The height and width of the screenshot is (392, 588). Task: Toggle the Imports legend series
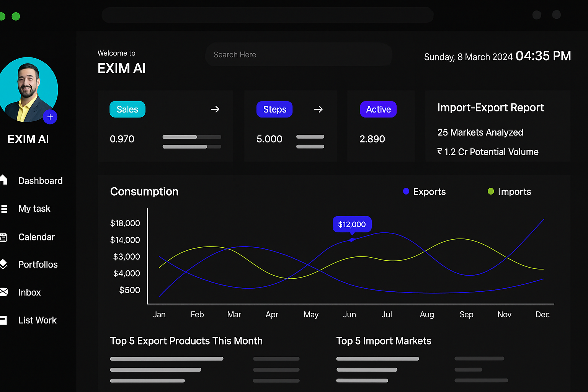(510, 191)
